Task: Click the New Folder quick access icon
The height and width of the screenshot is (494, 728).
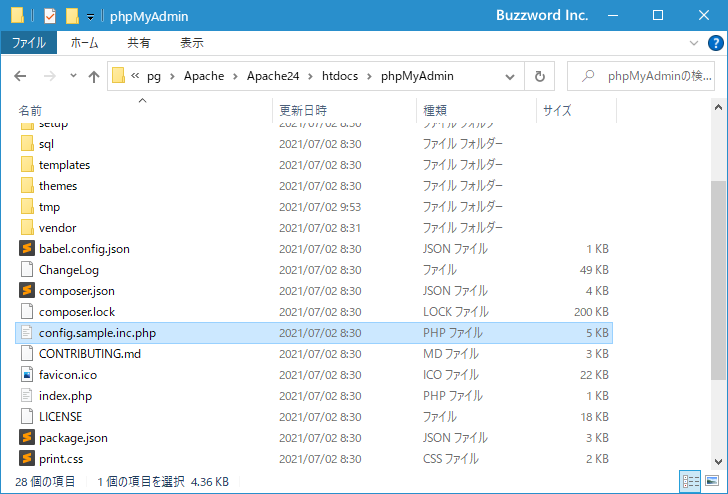Action: tap(72, 16)
